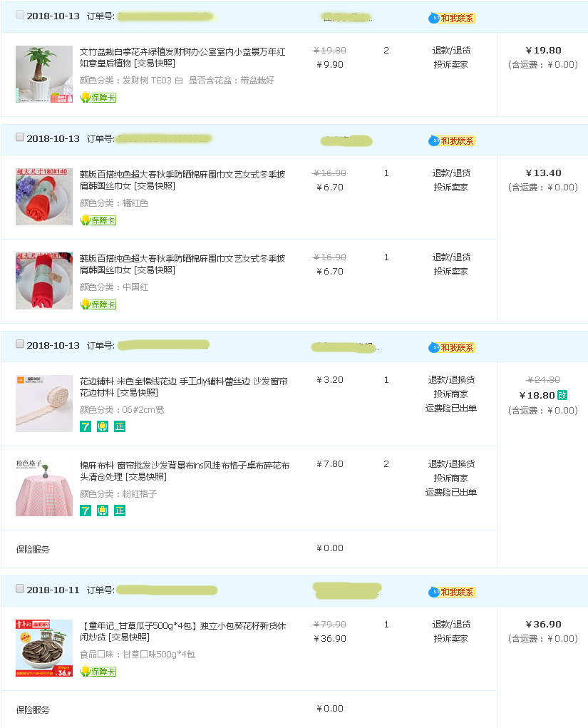Click 保障卡 badge under the money tree plant
The image size is (588, 728).
[98, 98]
